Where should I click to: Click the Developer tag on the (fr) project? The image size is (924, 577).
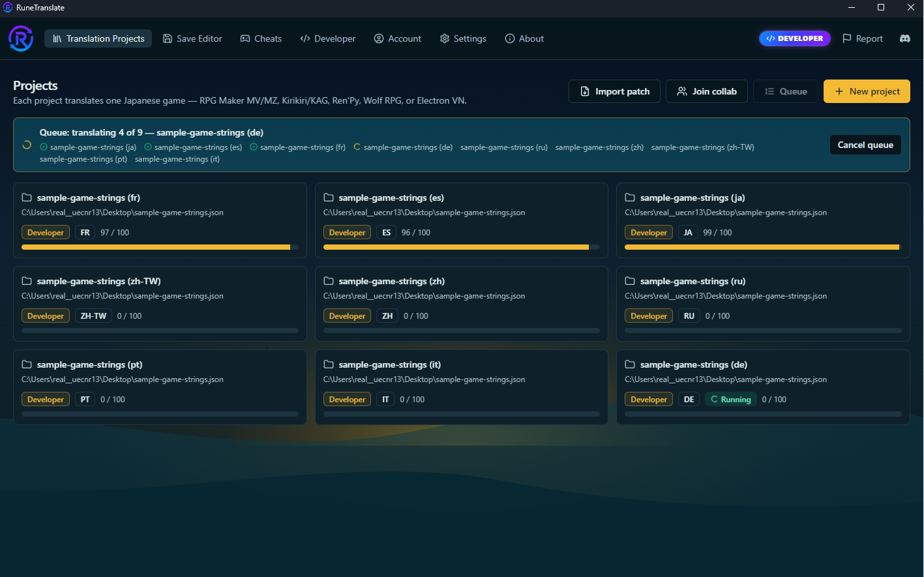(x=46, y=232)
